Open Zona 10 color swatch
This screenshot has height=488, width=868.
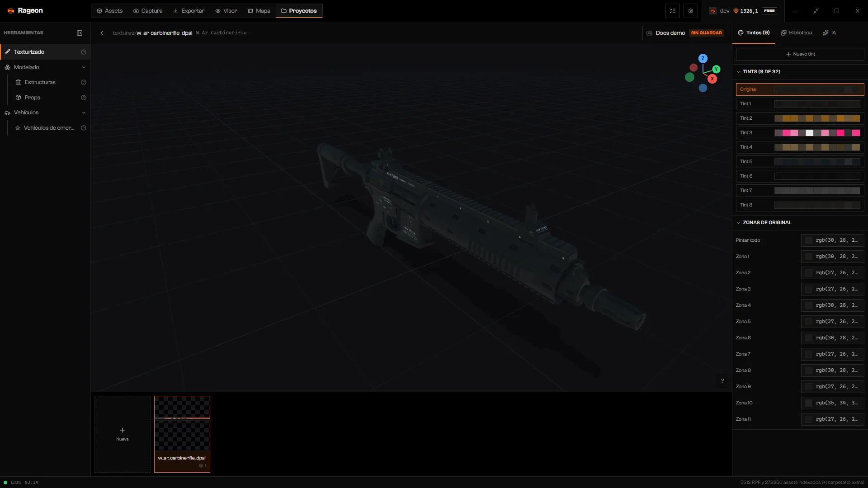point(809,403)
